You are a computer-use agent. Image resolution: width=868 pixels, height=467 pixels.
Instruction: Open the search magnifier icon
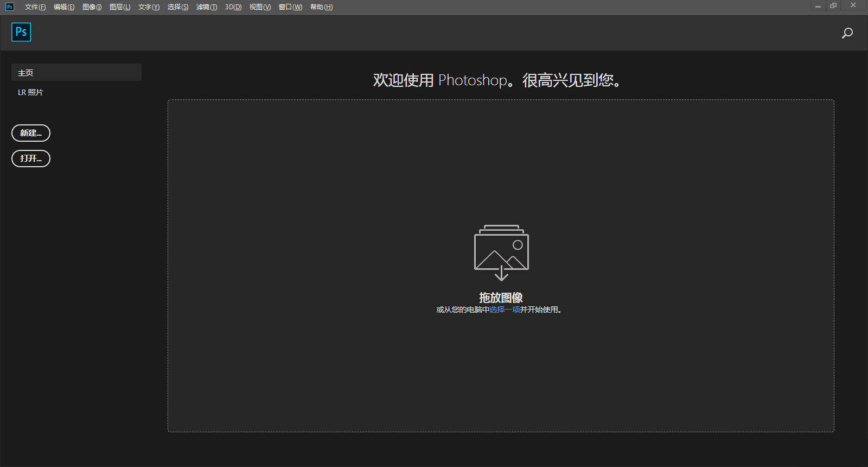[847, 33]
